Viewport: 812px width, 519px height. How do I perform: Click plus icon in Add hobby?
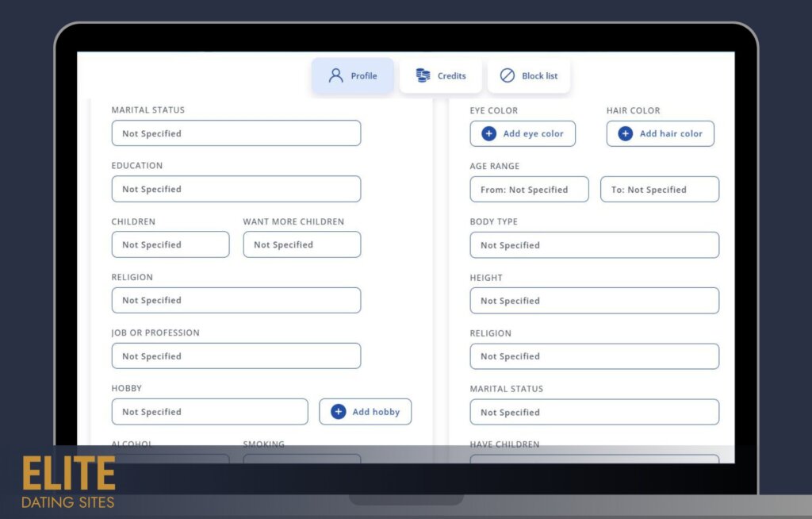tap(338, 412)
